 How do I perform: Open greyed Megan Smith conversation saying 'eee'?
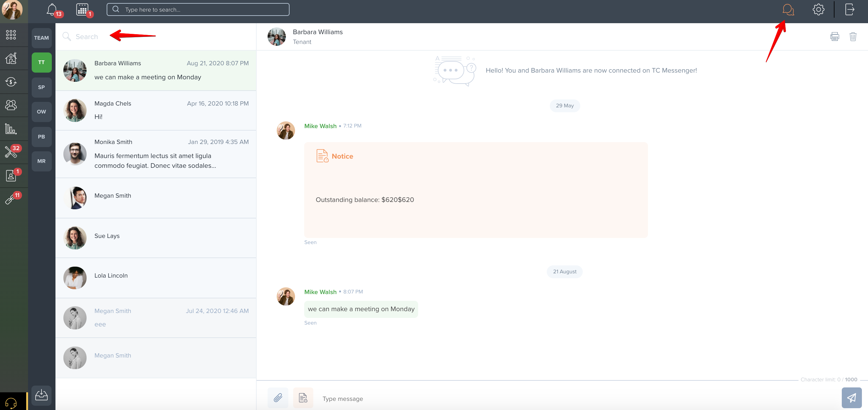point(156,318)
